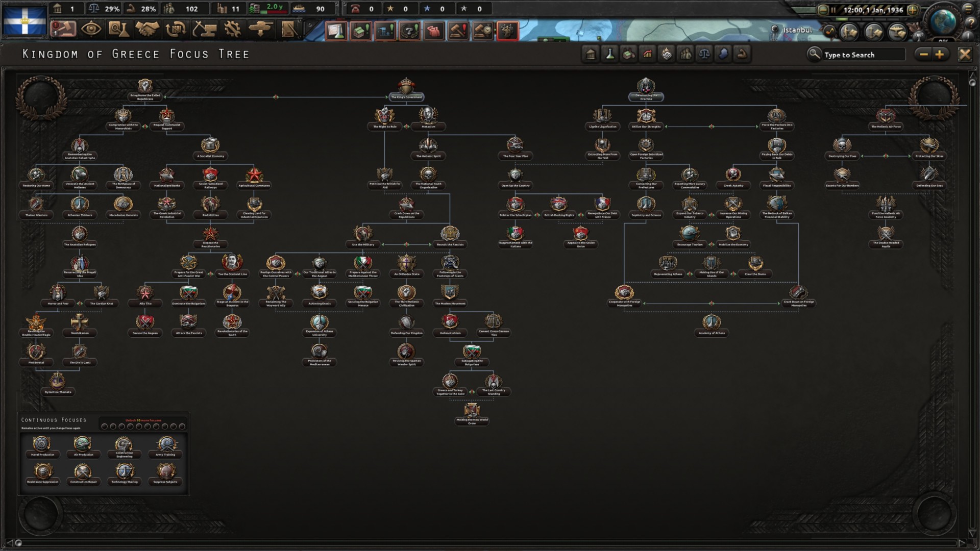Viewport: 980px width, 551px height.
Task: Zoom in focus tree with plus button
Action: (940, 55)
